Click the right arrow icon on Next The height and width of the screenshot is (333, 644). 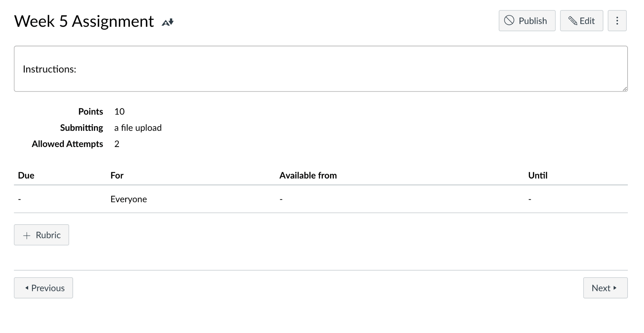[x=615, y=288]
